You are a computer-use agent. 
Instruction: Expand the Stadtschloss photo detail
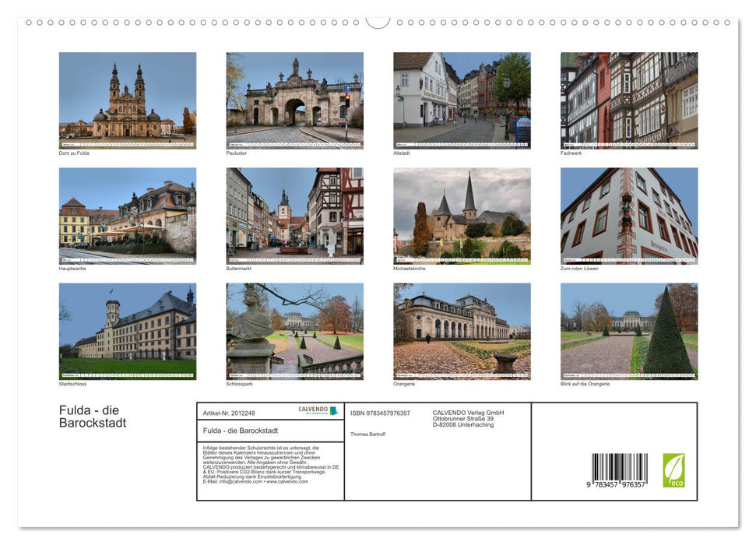coord(128,329)
